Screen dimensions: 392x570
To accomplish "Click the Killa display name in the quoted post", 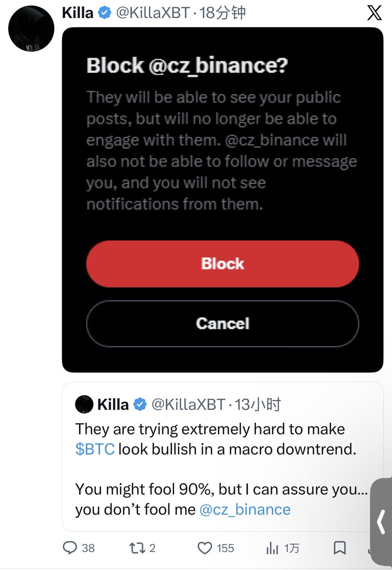I will click(x=113, y=405).
